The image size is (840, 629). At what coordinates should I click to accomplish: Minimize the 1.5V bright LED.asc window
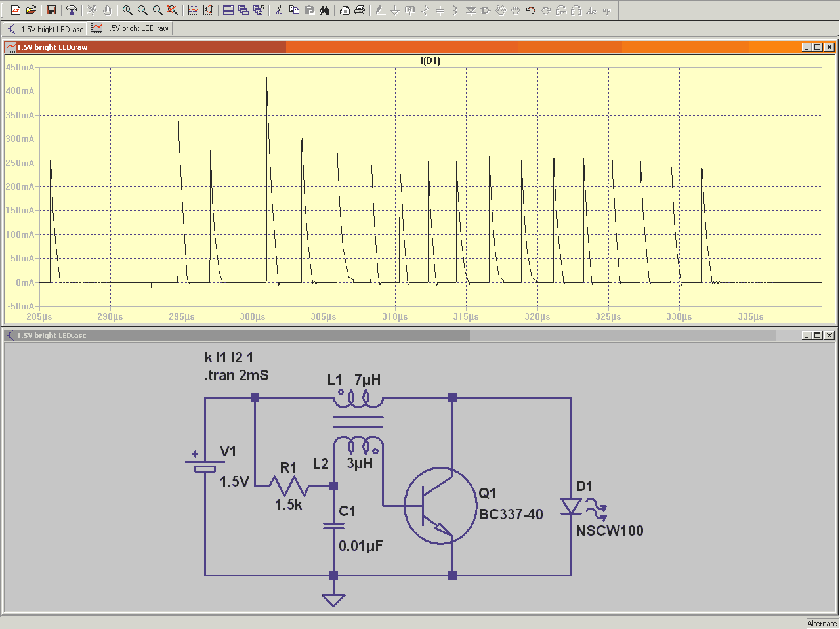pyautogui.click(x=807, y=336)
